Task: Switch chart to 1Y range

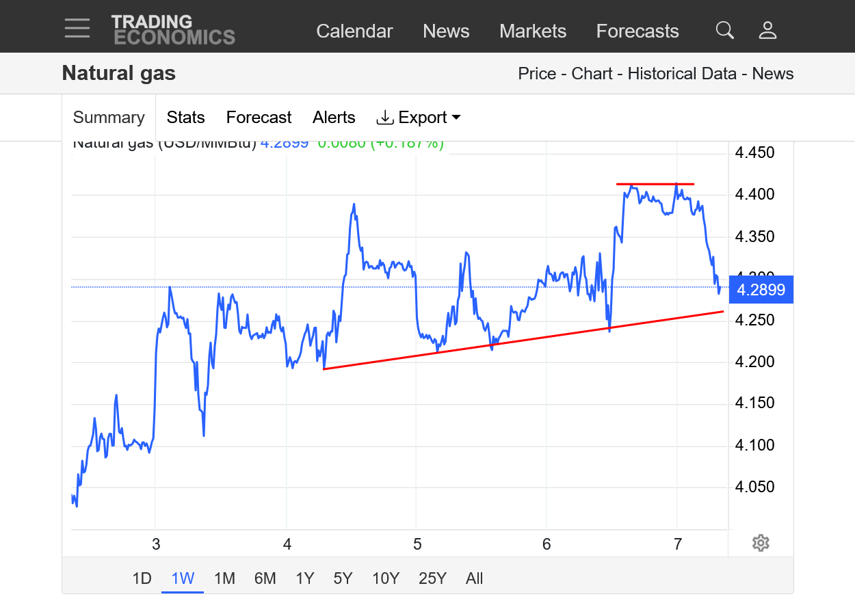Action: pos(304,578)
